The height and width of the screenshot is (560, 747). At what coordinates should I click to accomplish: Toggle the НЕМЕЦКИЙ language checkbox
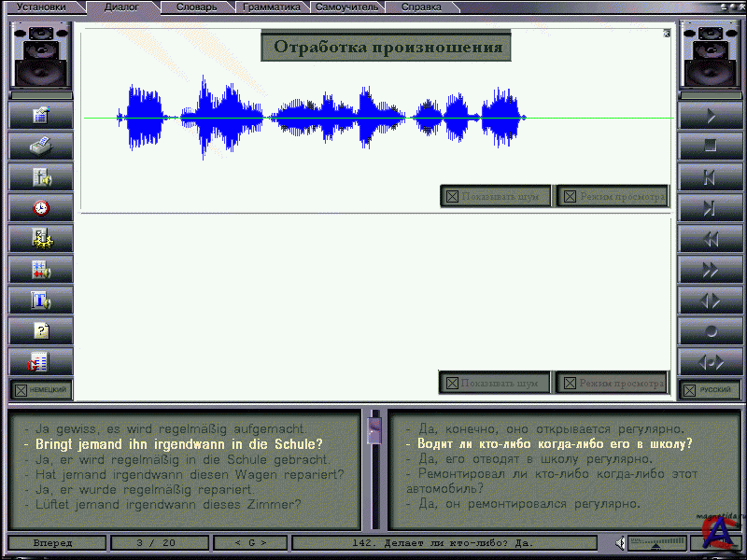[x=41, y=390]
